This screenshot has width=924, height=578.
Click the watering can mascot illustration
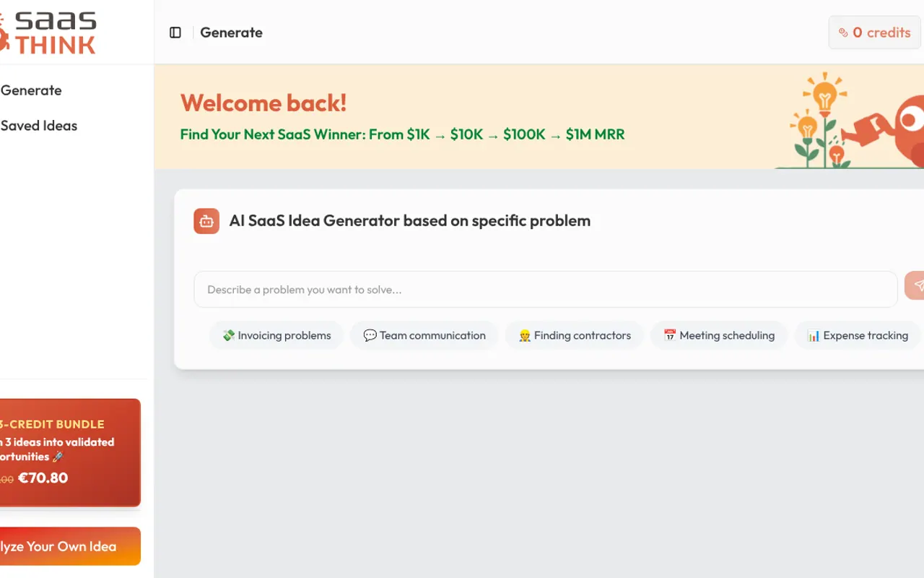pyautogui.click(x=850, y=120)
